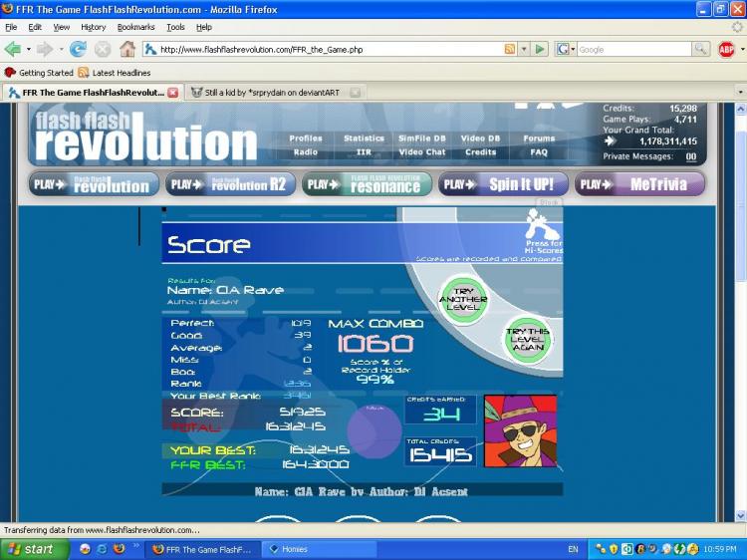The width and height of the screenshot is (747, 560).
Task: Open the search engine selector dropdown
Action: point(573,49)
